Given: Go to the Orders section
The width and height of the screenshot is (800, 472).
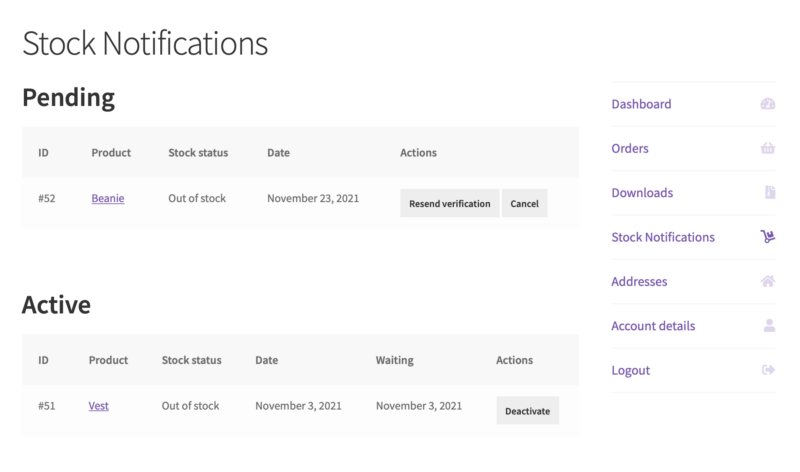Looking at the screenshot, I should (x=630, y=148).
